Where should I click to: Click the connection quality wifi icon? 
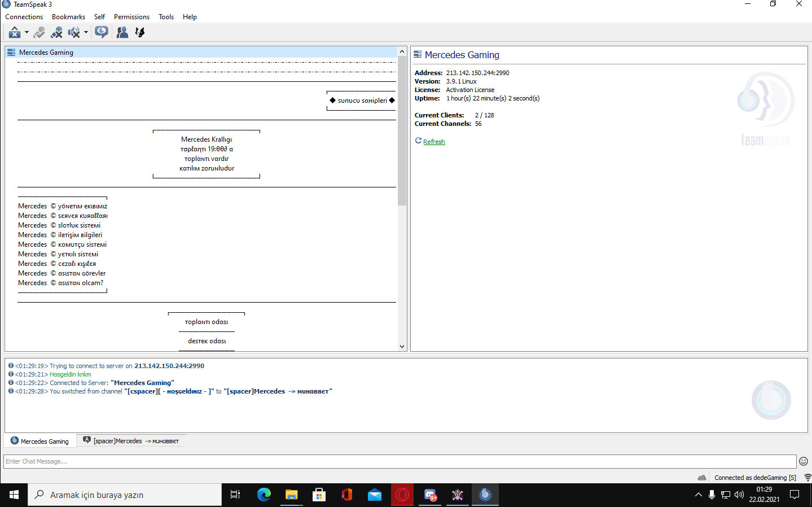[x=807, y=478]
